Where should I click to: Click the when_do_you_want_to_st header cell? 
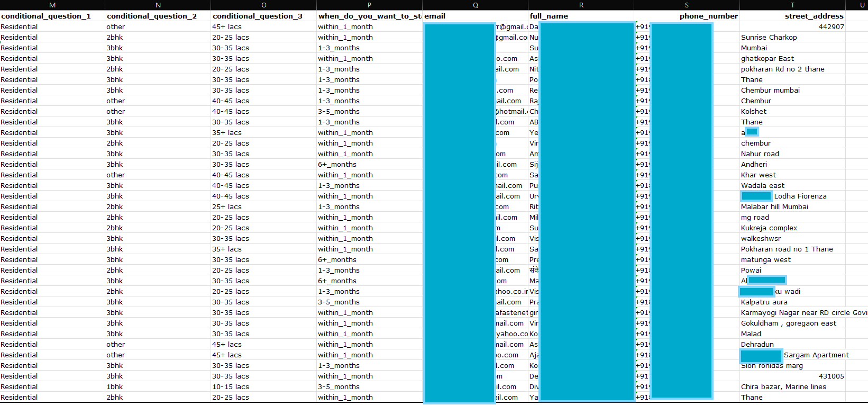(x=370, y=16)
